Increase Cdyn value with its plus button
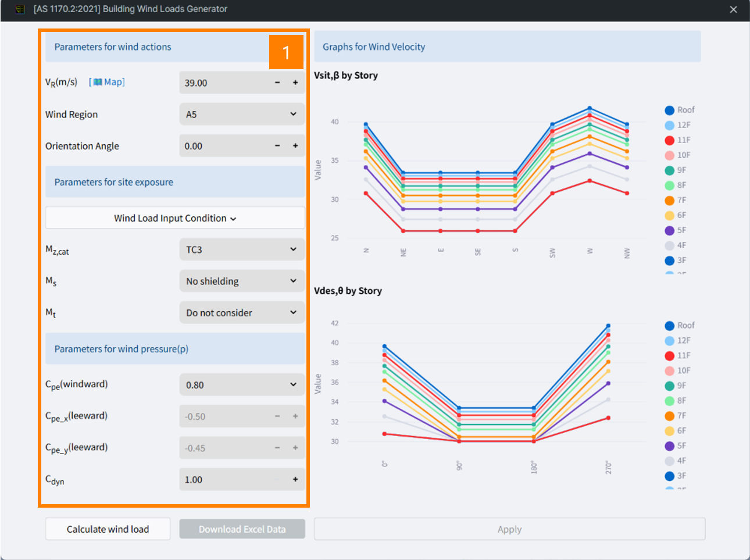Viewport: 750px width, 560px height. pyautogui.click(x=295, y=479)
